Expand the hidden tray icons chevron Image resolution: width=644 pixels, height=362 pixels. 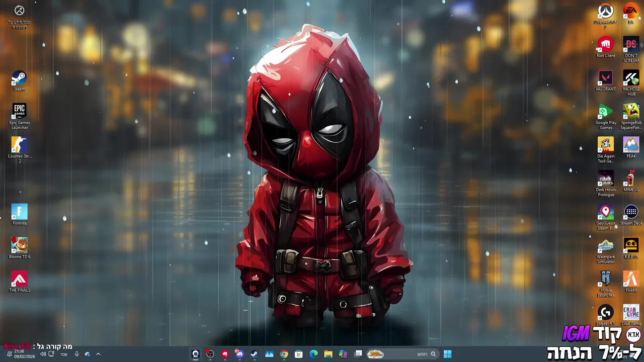(98, 354)
